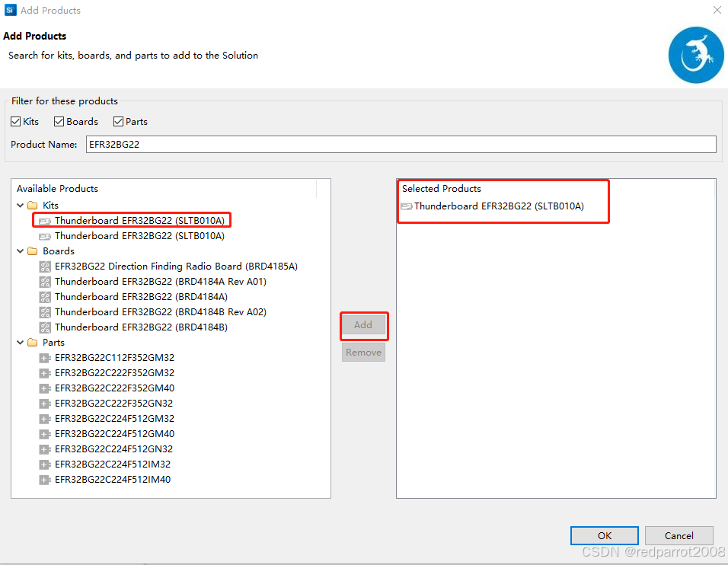Image resolution: width=728 pixels, height=565 pixels.
Task: Click the Remove button
Action: pos(363,353)
